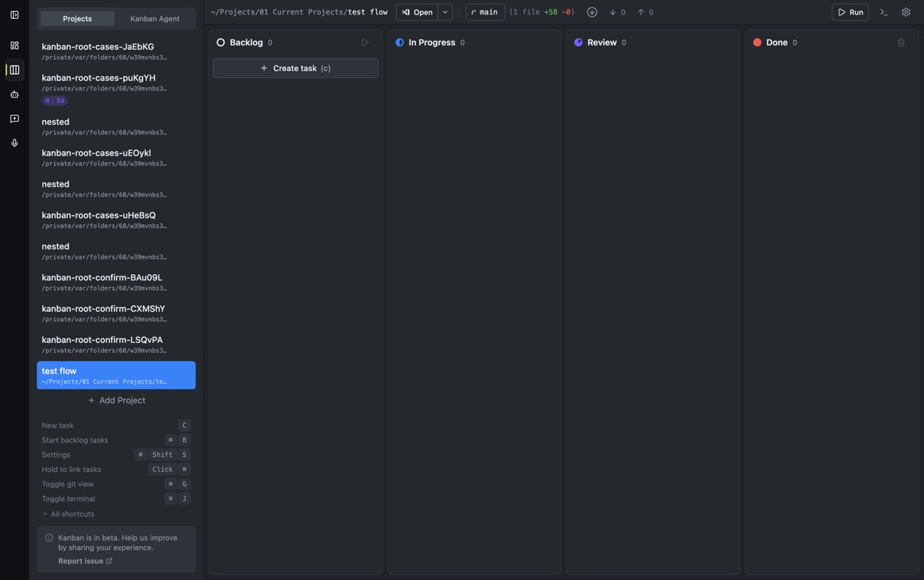Select project kanban-root-confirm-LSQvPA

tap(116, 344)
